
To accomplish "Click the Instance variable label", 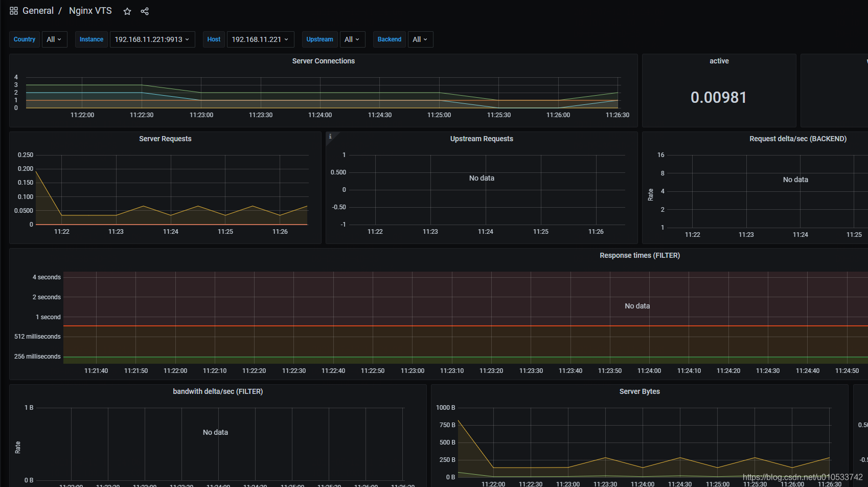I will click(92, 39).
